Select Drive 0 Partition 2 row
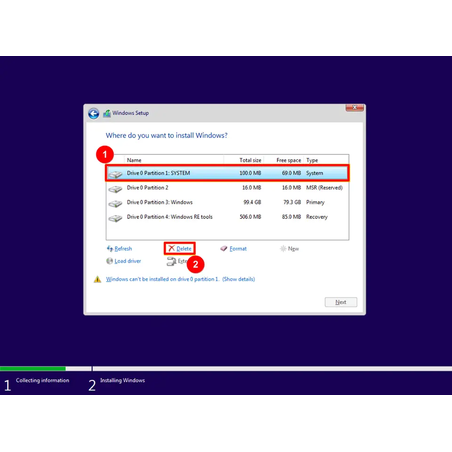This screenshot has width=452, height=452. point(228,188)
